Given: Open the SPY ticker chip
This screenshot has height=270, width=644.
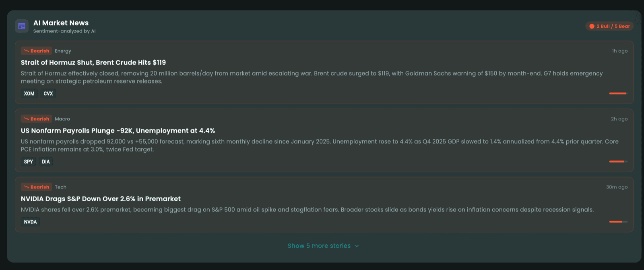Looking at the screenshot, I should [29, 162].
